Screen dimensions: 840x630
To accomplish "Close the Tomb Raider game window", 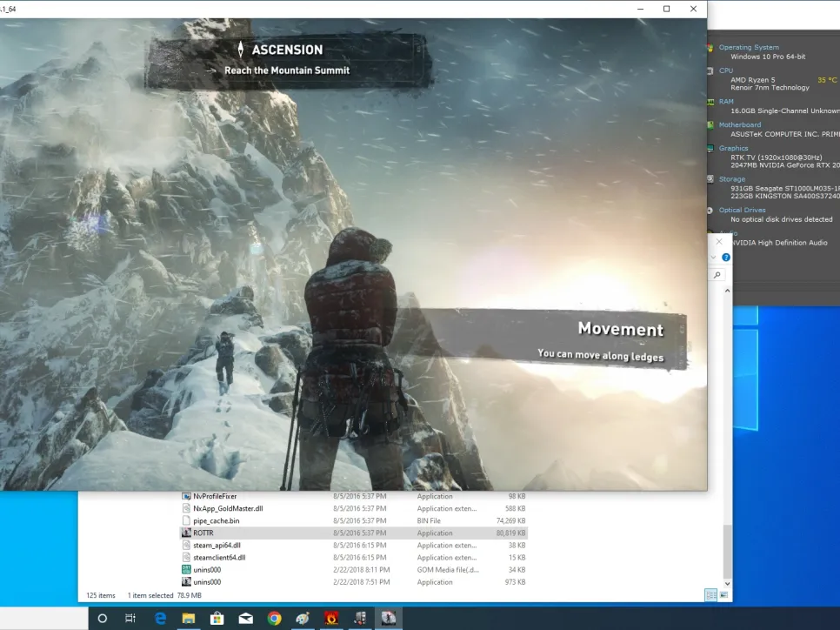I will pyautogui.click(x=693, y=9).
